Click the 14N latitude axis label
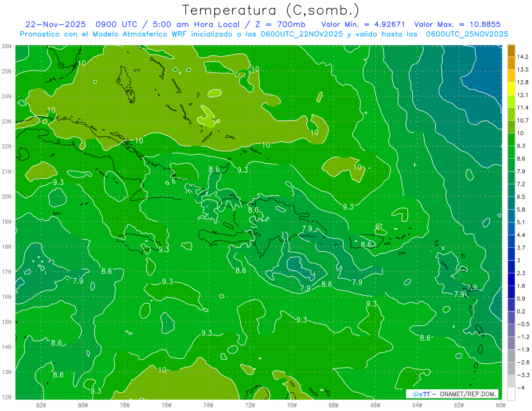This screenshot has height=411, width=532. [x=7, y=347]
